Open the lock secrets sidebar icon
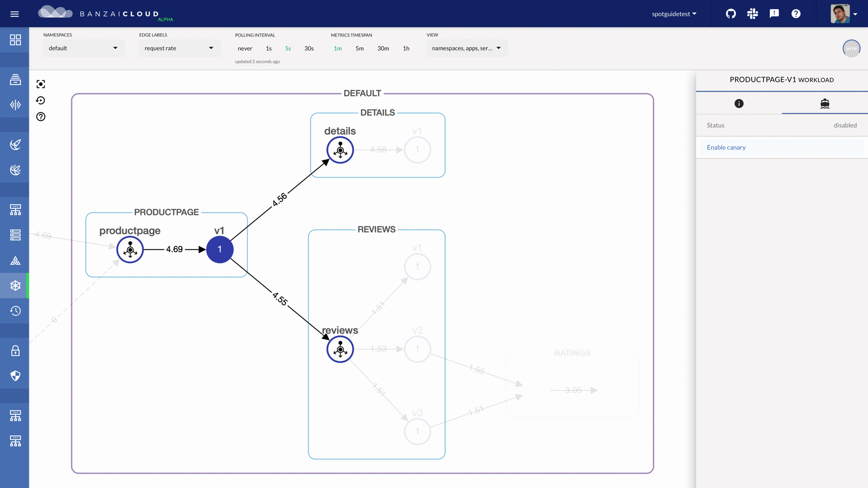 (15, 350)
